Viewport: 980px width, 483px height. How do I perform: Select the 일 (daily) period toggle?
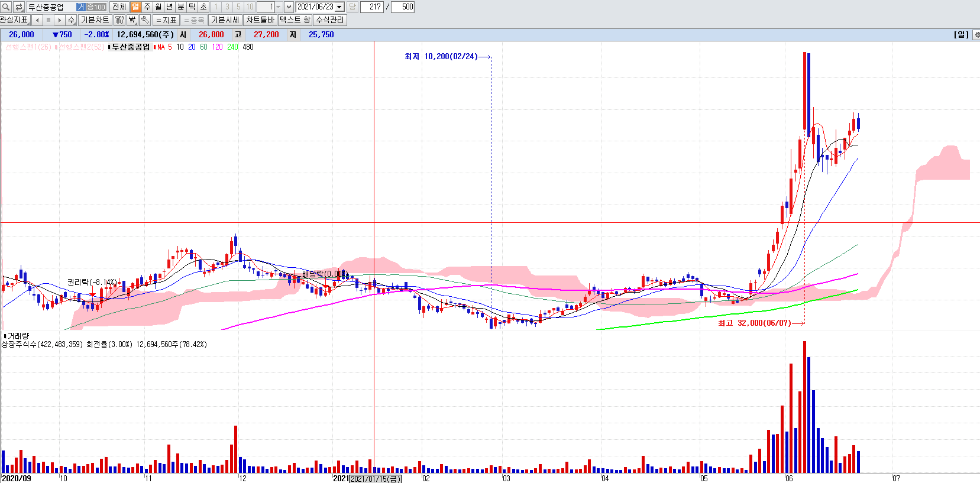click(136, 7)
